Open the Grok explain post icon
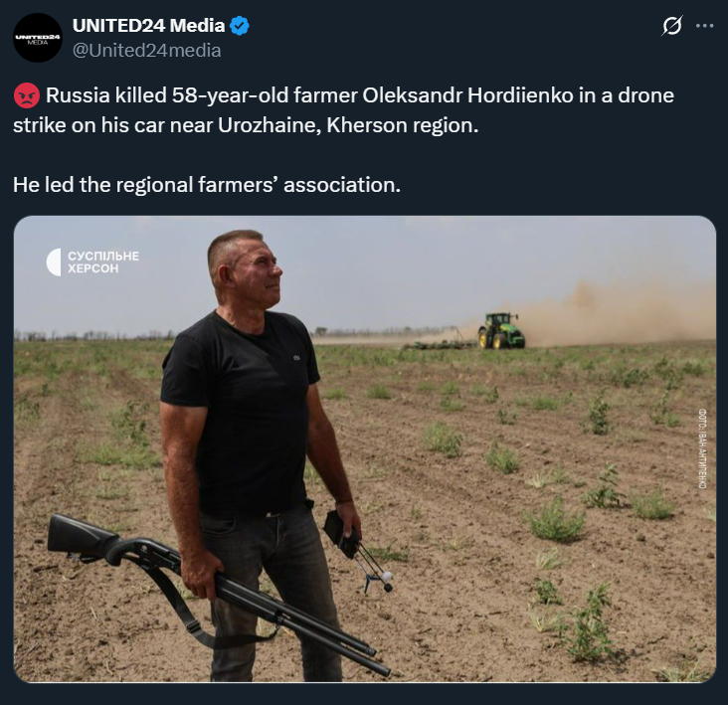728x705 pixels. pos(671,26)
